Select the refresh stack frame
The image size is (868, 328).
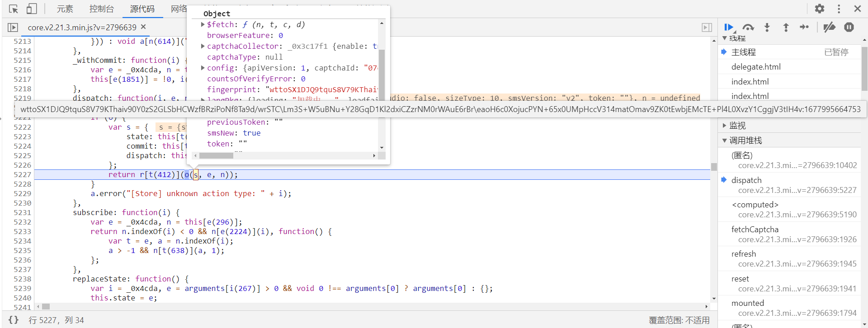(x=789, y=259)
